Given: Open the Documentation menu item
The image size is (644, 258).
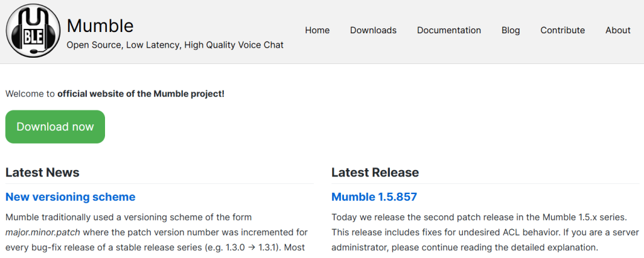Looking at the screenshot, I should [x=449, y=30].
